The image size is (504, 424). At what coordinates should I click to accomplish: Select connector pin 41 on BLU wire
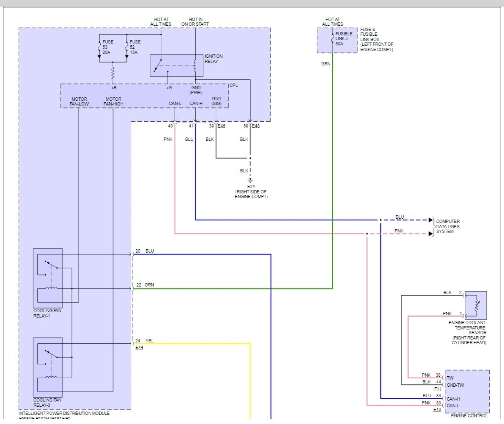pos(195,126)
